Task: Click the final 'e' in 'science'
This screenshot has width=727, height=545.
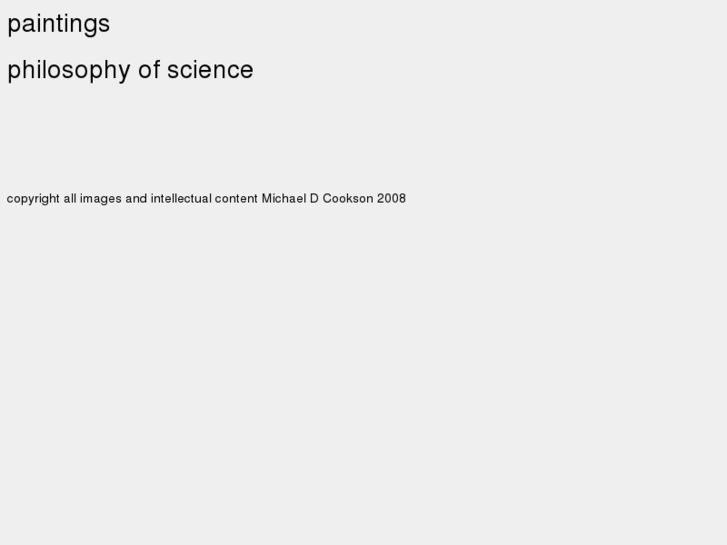Action: [247, 71]
